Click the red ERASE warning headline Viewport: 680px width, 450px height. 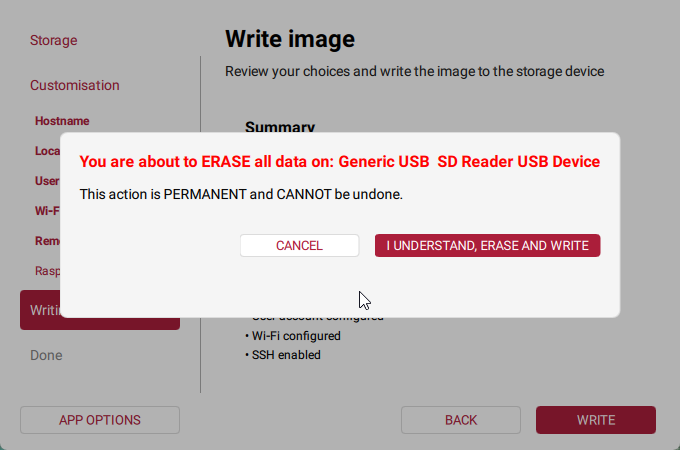coord(340,161)
